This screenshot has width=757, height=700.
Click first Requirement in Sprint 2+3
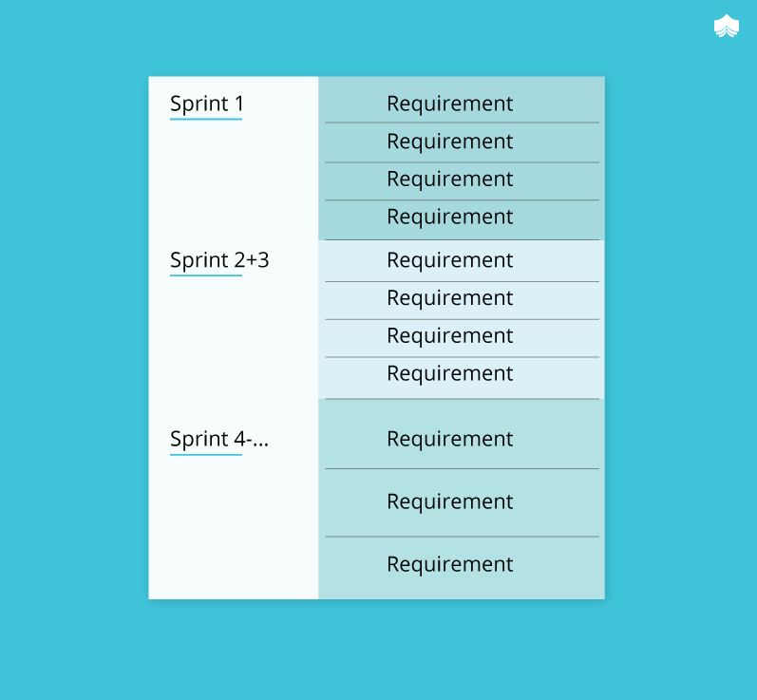(450, 260)
